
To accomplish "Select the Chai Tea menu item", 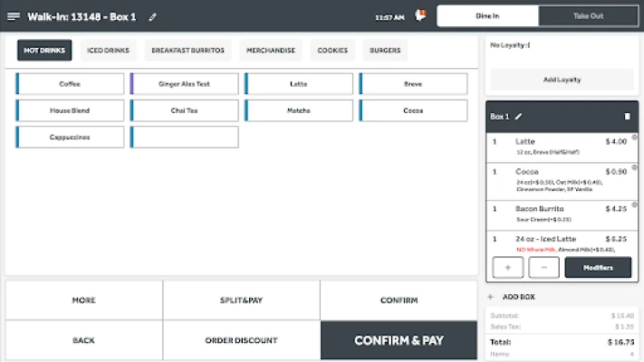I will [x=185, y=110].
